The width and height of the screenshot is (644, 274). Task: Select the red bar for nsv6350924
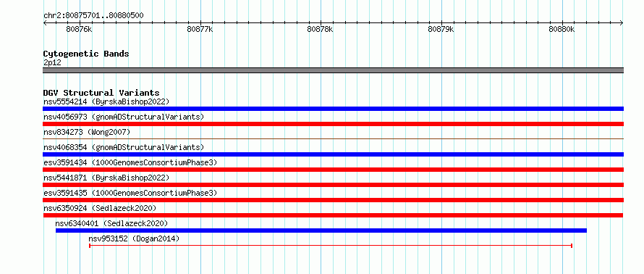click(333, 215)
